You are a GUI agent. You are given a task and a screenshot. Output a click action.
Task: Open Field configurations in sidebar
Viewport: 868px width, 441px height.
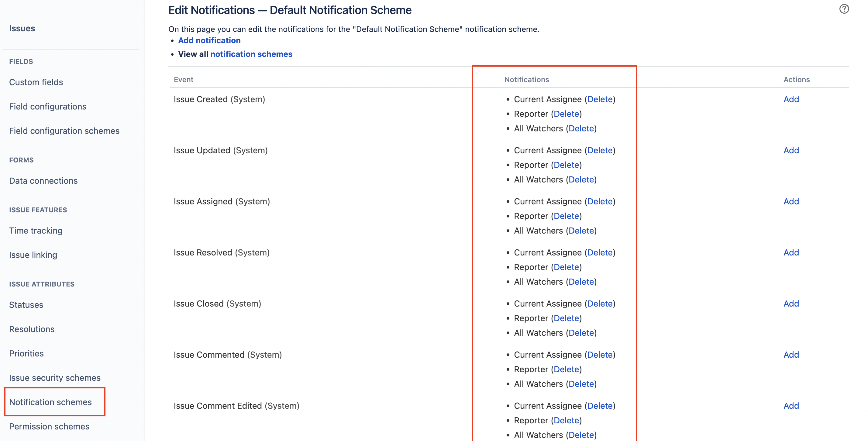pyautogui.click(x=48, y=106)
